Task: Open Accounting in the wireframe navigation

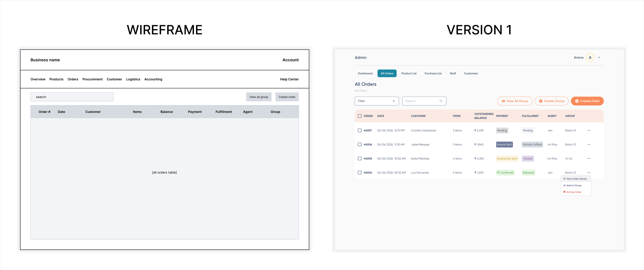Action: point(153,79)
